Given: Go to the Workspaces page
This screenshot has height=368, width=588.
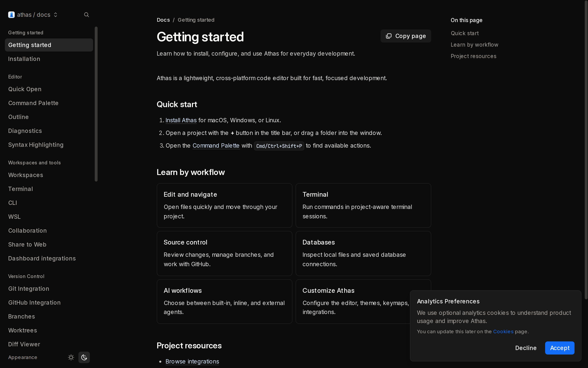Looking at the screenshot, I should 49,175.
